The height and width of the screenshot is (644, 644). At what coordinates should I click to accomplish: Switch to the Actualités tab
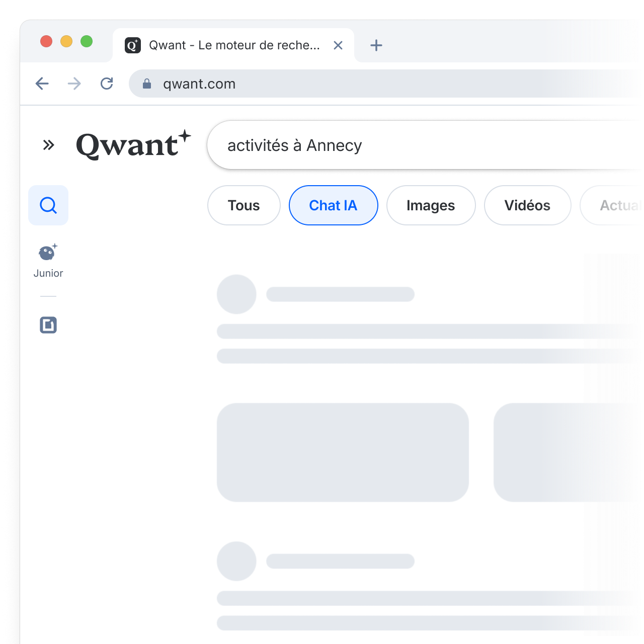(619, 205)
